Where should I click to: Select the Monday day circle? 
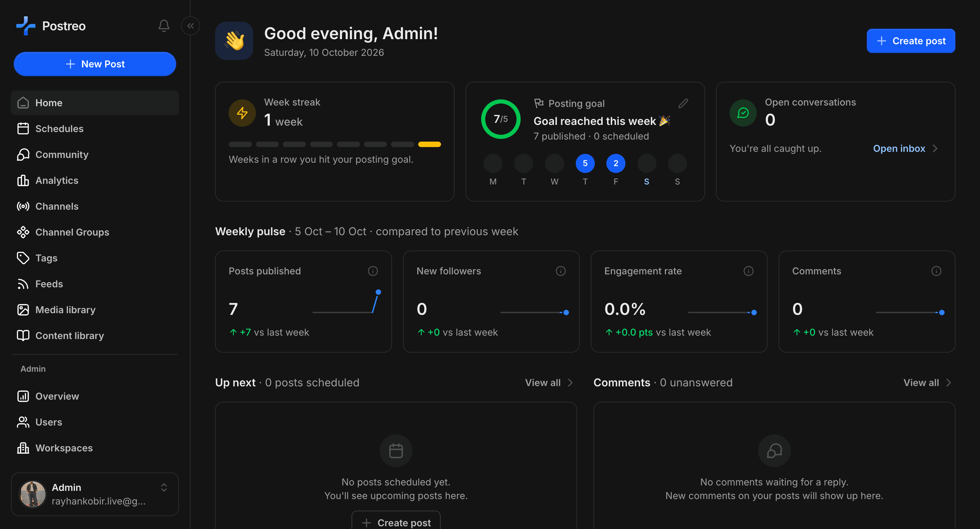493,163
